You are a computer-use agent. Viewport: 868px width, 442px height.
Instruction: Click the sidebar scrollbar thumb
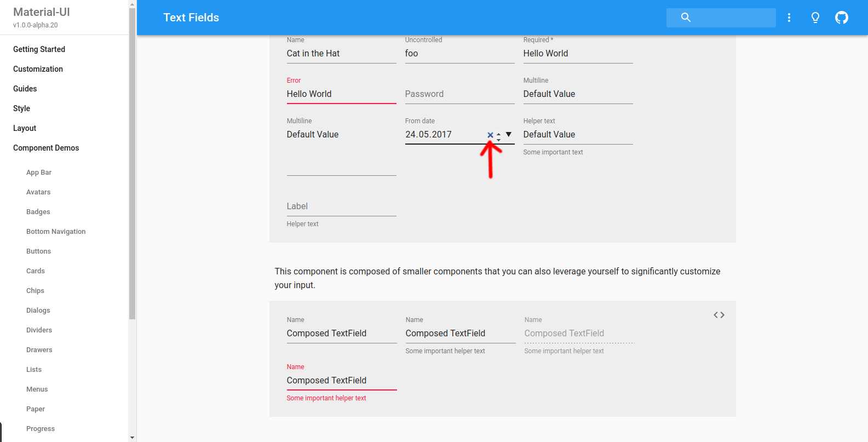132,163
